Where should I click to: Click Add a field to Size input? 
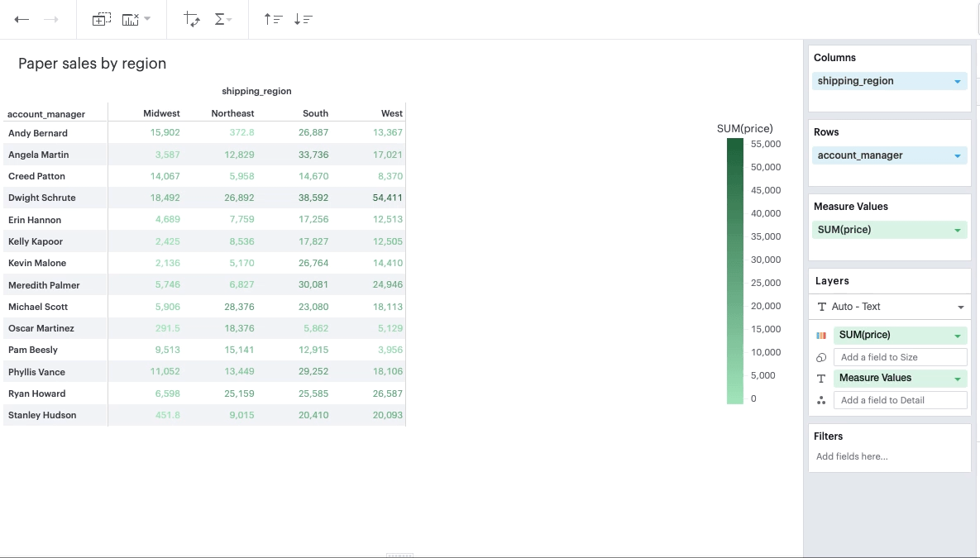(901, 356)
